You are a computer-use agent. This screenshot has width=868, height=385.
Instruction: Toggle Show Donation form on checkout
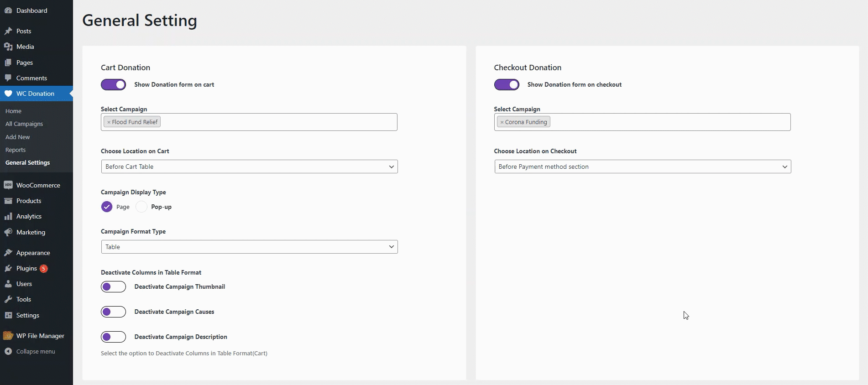tap(507, 84)
